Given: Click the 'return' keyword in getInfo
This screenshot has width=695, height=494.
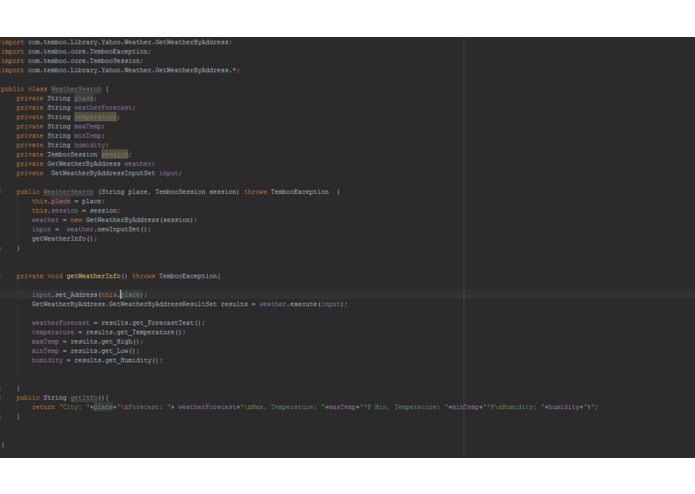Looking at the screenshot, I should (x=43, y=407).
